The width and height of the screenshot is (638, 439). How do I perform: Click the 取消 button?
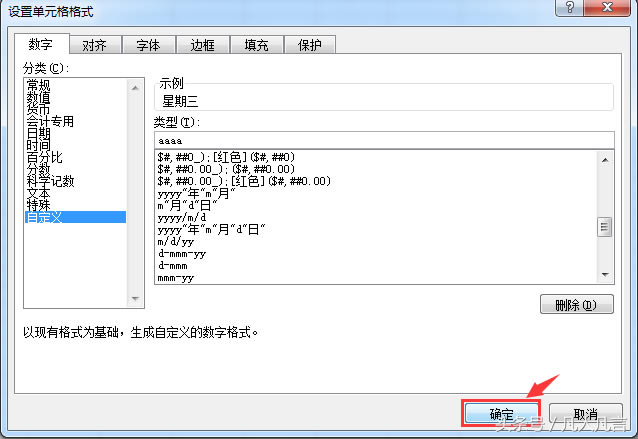tap(586, 414)
